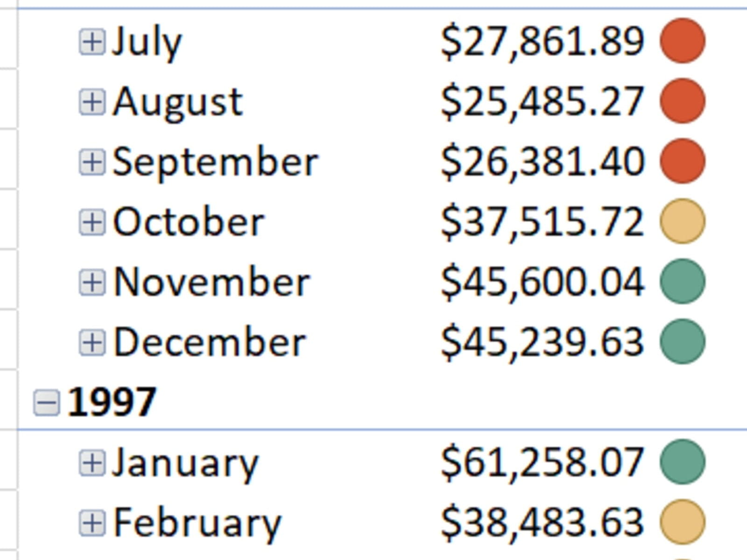Click the green indicator icon for January
Screen dimensions: 747x560
pos(682,462)
